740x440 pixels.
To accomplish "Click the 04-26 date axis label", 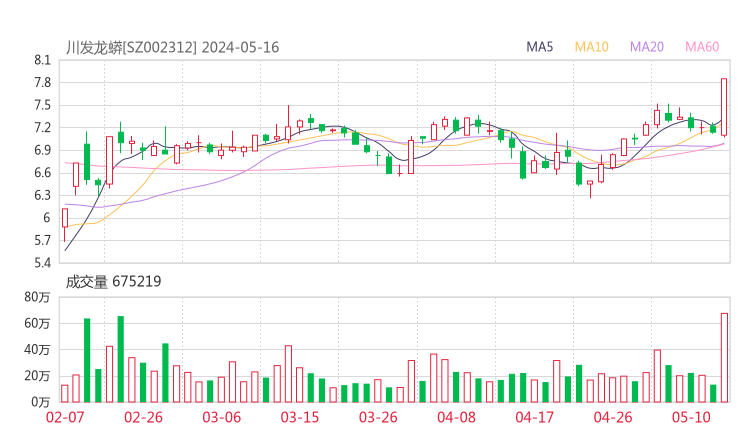I will (613, 417).
